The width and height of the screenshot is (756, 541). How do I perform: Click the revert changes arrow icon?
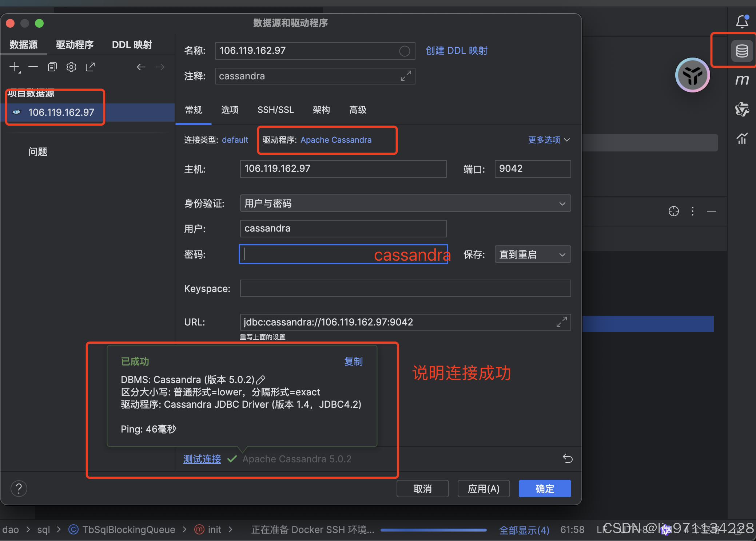coord(568,458)
